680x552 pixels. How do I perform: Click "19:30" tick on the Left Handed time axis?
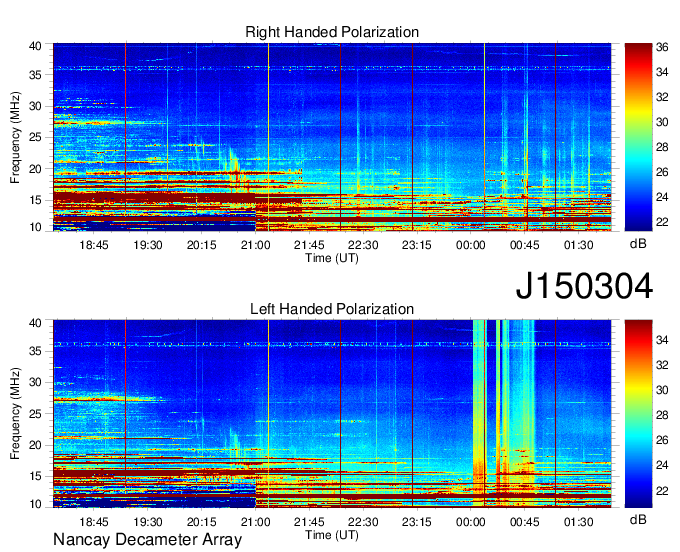[x=147, y=522]
